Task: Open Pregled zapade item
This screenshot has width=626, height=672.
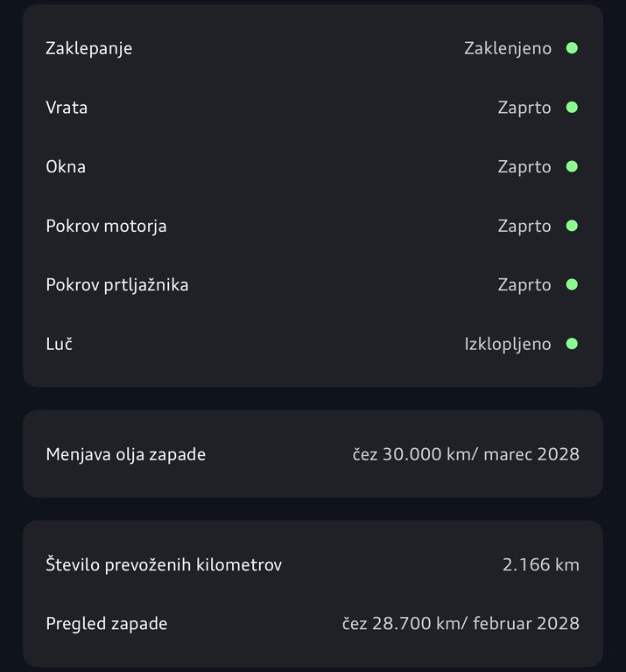Action: (106, 623)
